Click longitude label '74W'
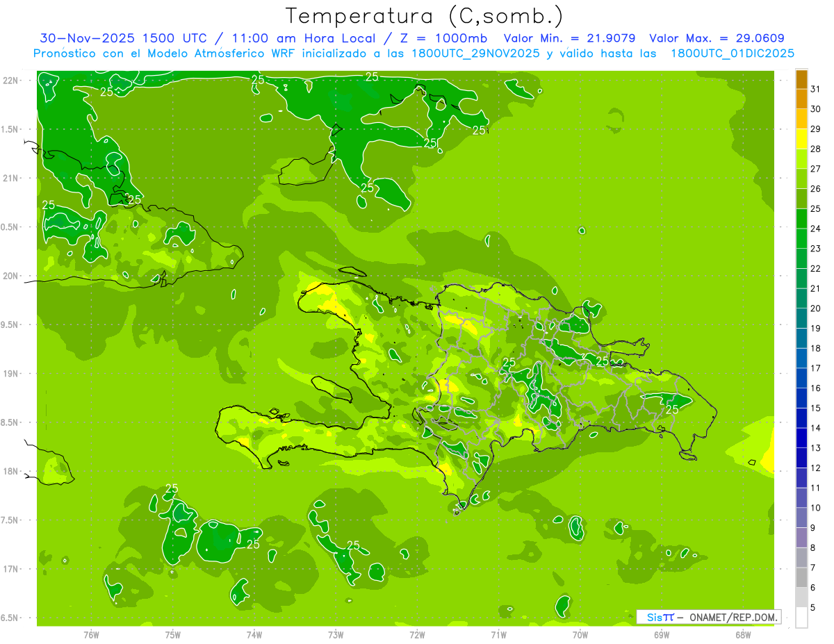 254,634
